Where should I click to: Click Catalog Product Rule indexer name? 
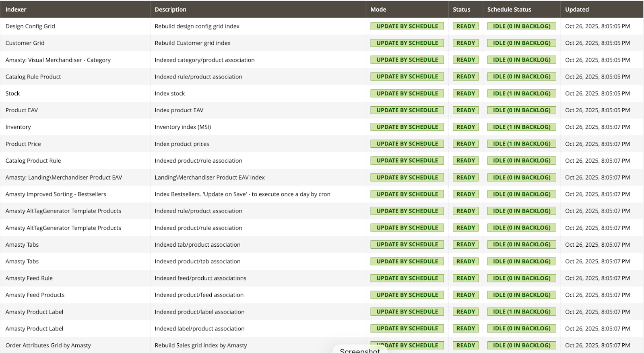click(33, 161)
